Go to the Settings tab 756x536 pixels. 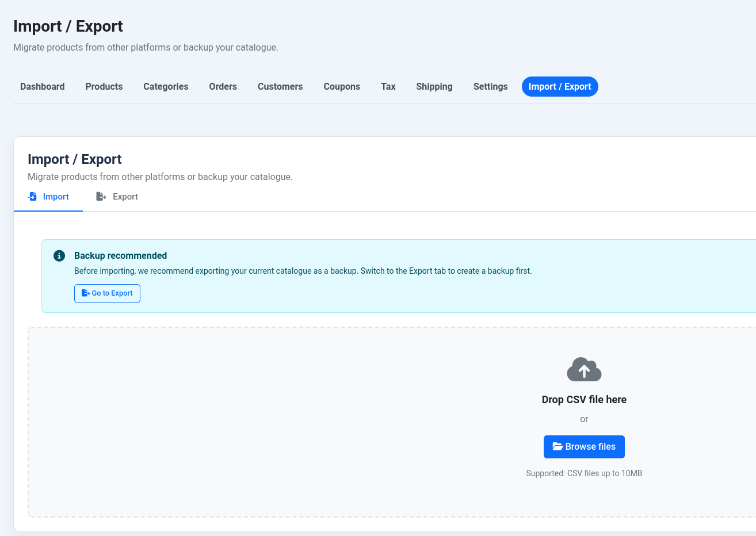coord(490,87)
